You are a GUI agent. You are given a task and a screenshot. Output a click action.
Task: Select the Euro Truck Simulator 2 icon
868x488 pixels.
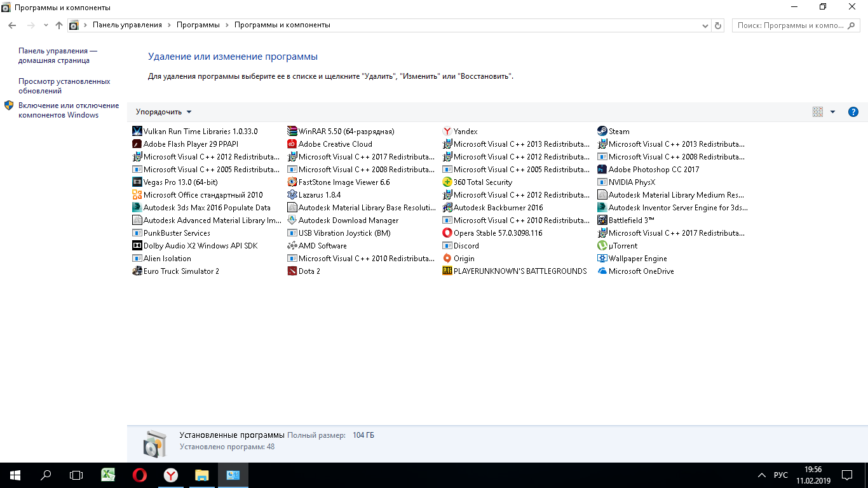(x=137, y=271)
